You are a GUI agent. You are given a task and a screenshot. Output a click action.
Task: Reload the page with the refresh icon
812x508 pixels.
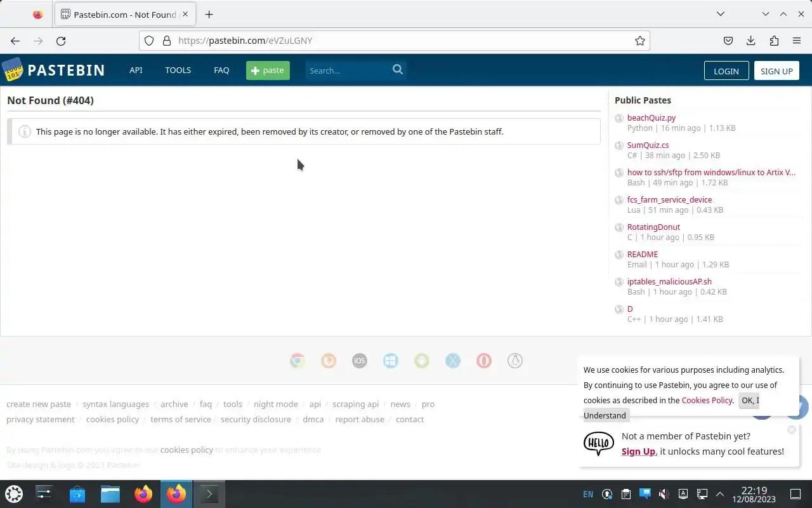tap(61, 41)
